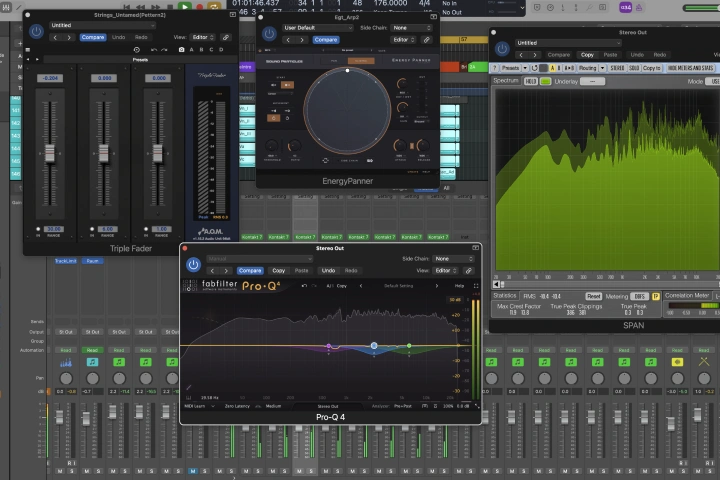Toggle EnergyPanner plugin power button
Viewport: 720px width, 480px height.
[x=269, y=34]
